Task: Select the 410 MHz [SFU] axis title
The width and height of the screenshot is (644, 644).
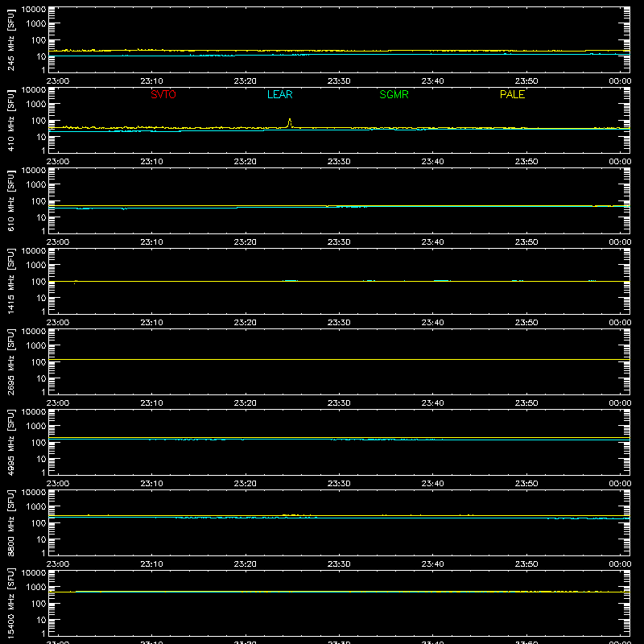Action: point(10,120)
